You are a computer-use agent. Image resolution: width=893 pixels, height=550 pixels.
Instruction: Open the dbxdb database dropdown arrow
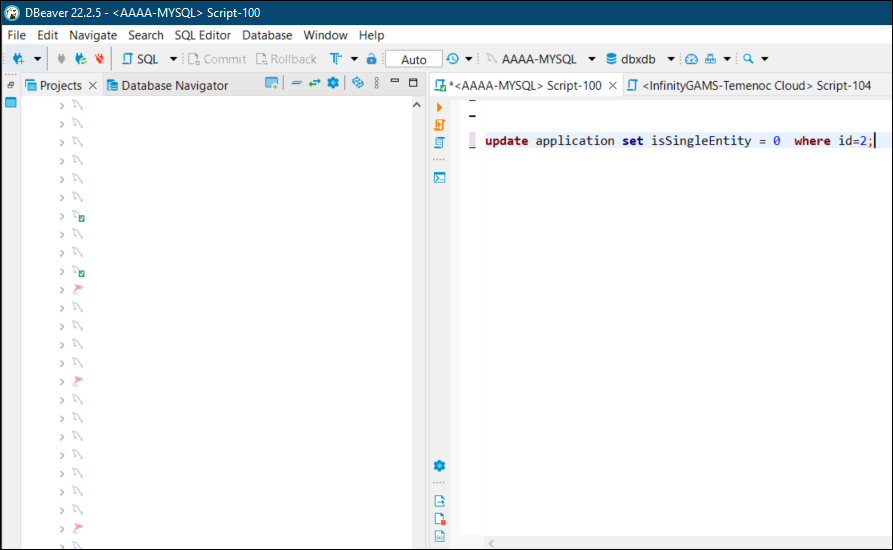[671, 59]
